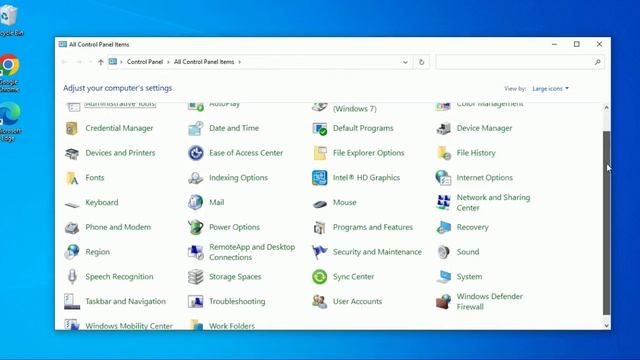Go up one folder level

[x=101, y=62]
